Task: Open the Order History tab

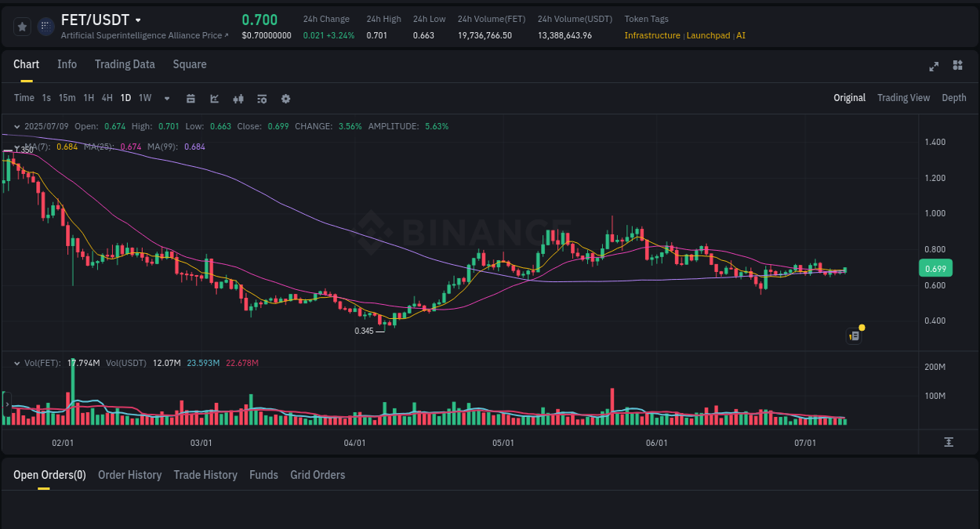Action: coord(129,475)
